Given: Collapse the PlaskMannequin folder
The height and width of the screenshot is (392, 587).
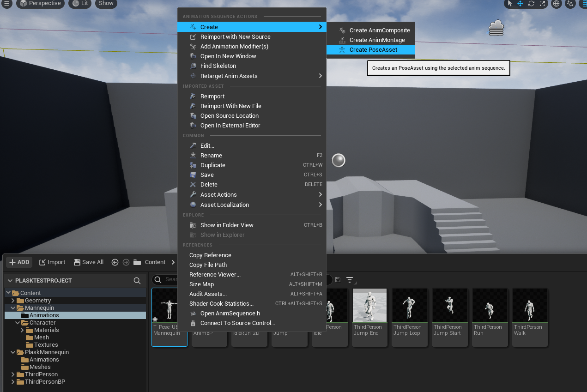Looking at the screenshot, I should (13, 352).
